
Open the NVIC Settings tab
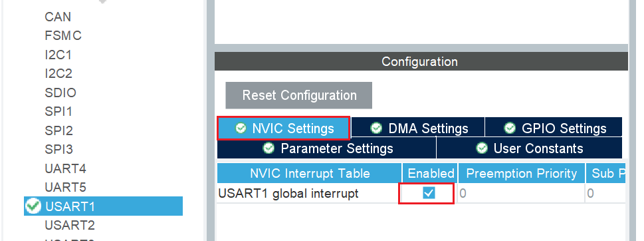coord(284,128)
